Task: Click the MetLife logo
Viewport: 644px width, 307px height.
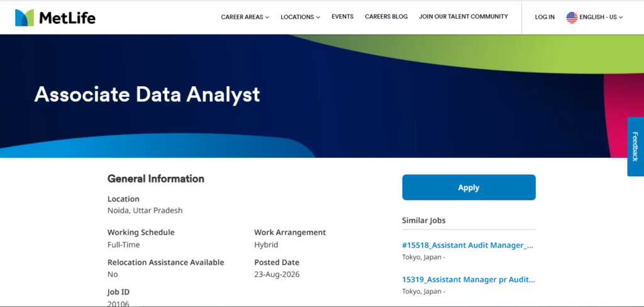Action: [55, 18]
